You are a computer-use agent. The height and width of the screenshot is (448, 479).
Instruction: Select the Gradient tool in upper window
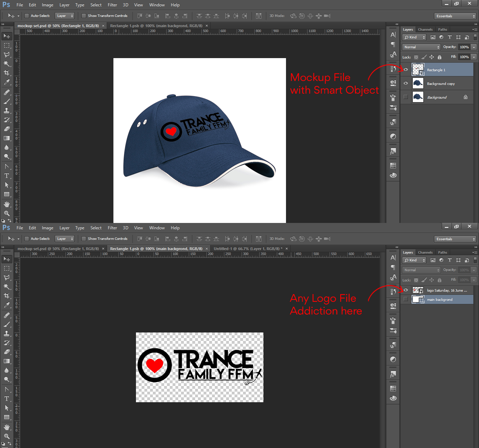point(7,138)
